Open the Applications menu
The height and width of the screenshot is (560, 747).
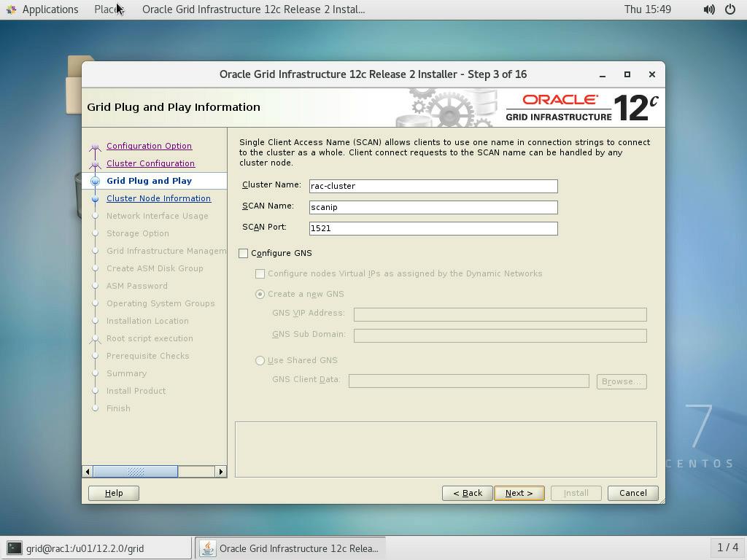click(50, 9)
